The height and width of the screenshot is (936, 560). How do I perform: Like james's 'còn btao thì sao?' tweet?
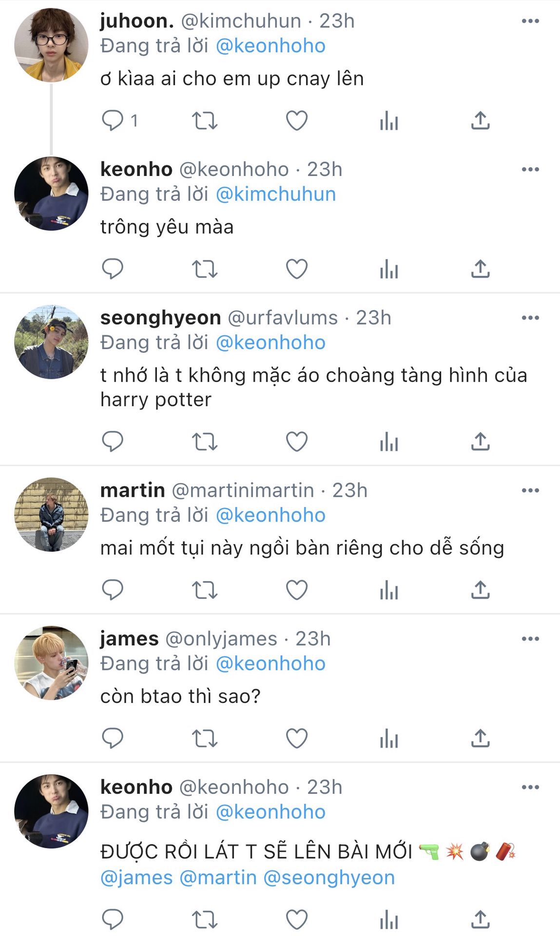[296, 738]
